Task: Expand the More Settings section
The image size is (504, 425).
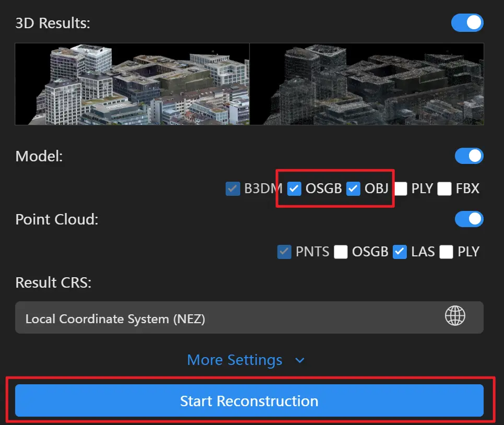Action: 235,360
